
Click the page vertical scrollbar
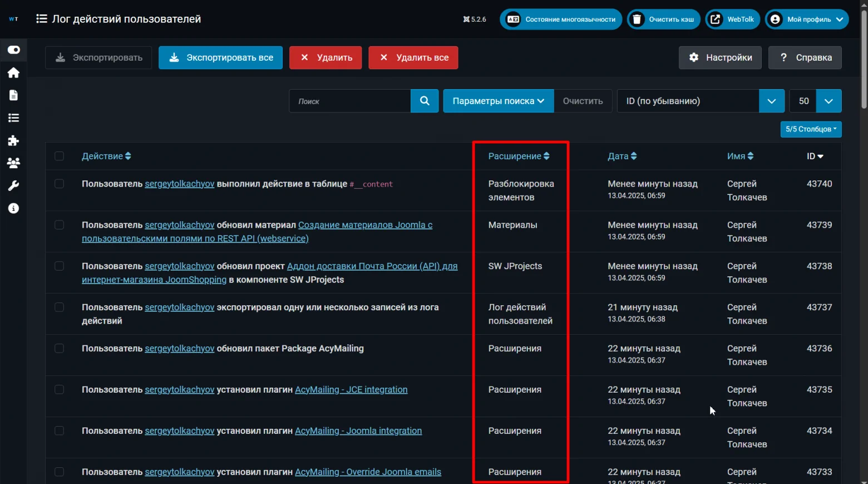pos(864,58)
